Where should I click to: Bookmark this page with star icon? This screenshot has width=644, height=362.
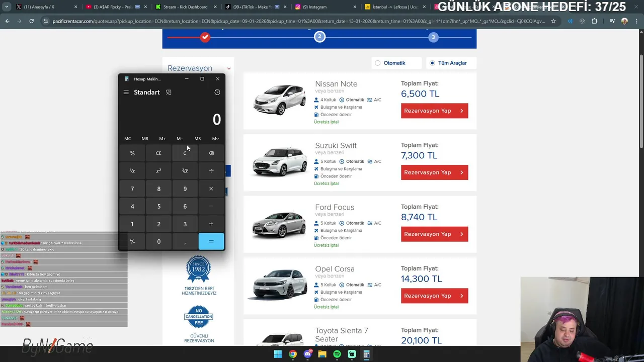click(x=553, y=21)
